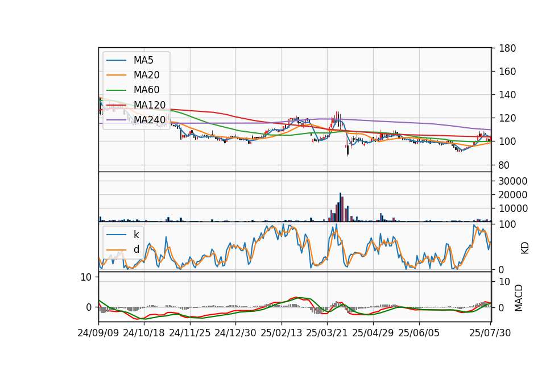The image size is (546, 392).
Task: Click the 120 price axis value
Action: (x=507, y=118)
